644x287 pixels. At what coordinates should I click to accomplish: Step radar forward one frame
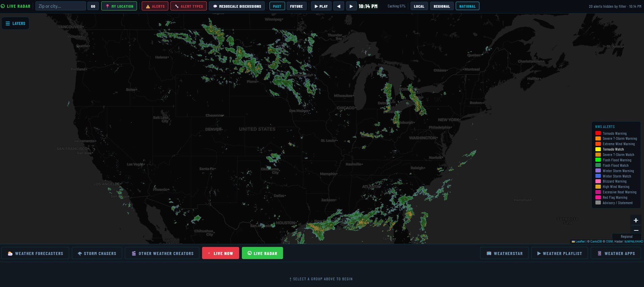point(351,6)
